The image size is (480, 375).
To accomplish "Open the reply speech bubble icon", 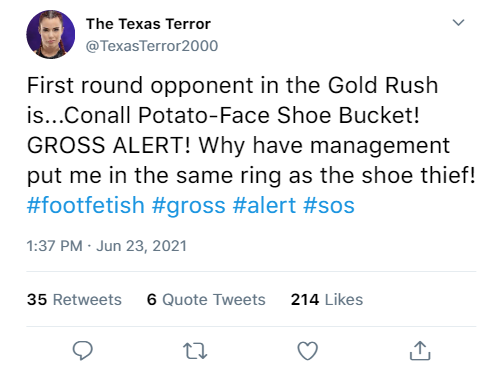I will (82, 350).
